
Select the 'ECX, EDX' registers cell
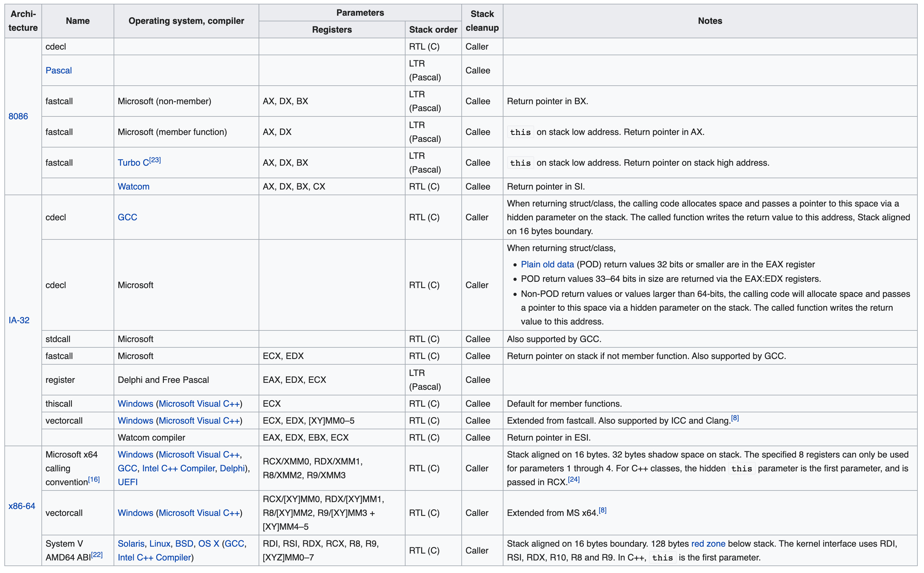(x=332, y=356)
